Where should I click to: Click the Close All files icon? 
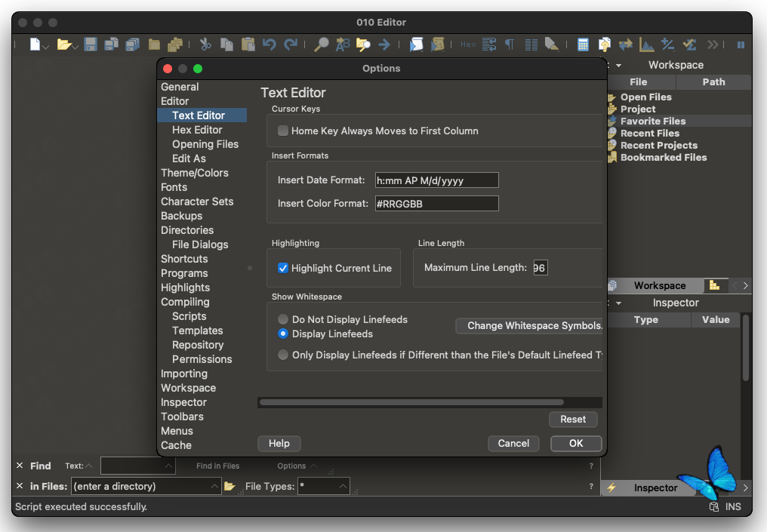(x=175, y=45)
